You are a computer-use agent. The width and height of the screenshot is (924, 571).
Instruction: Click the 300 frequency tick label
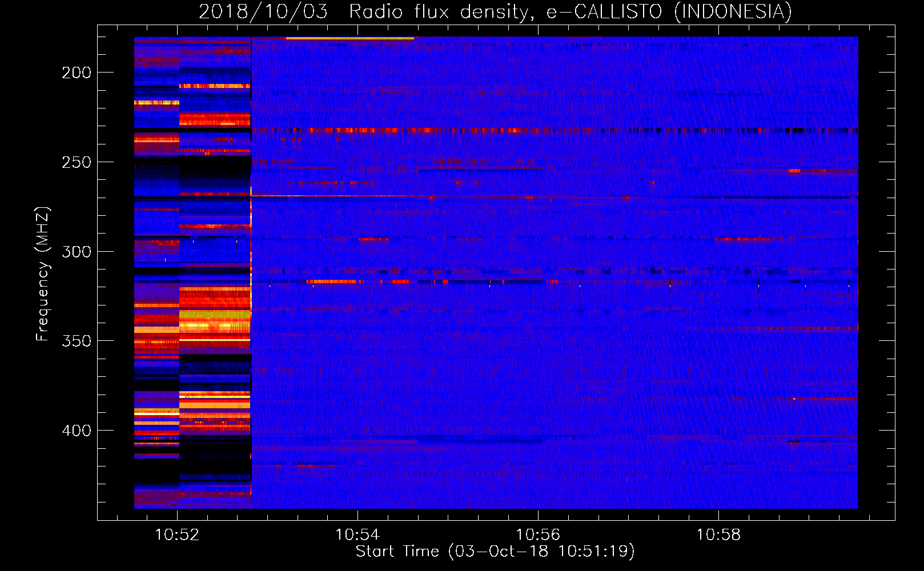pos(77,251)
